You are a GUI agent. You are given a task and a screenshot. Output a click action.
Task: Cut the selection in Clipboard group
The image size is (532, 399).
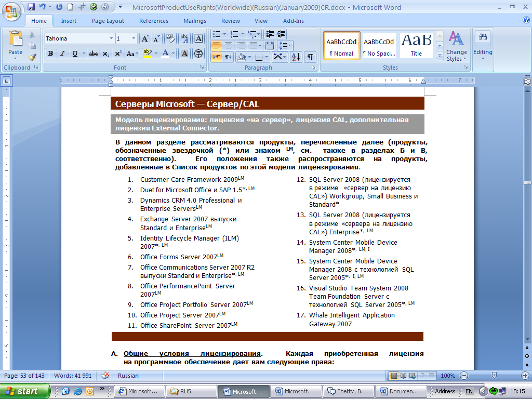(x=32, y=34)
